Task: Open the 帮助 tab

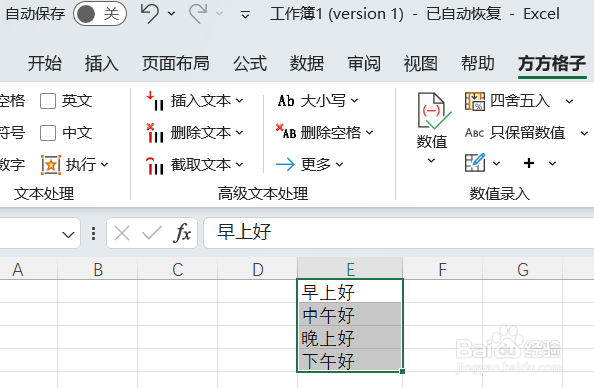Action: point(478,63)
